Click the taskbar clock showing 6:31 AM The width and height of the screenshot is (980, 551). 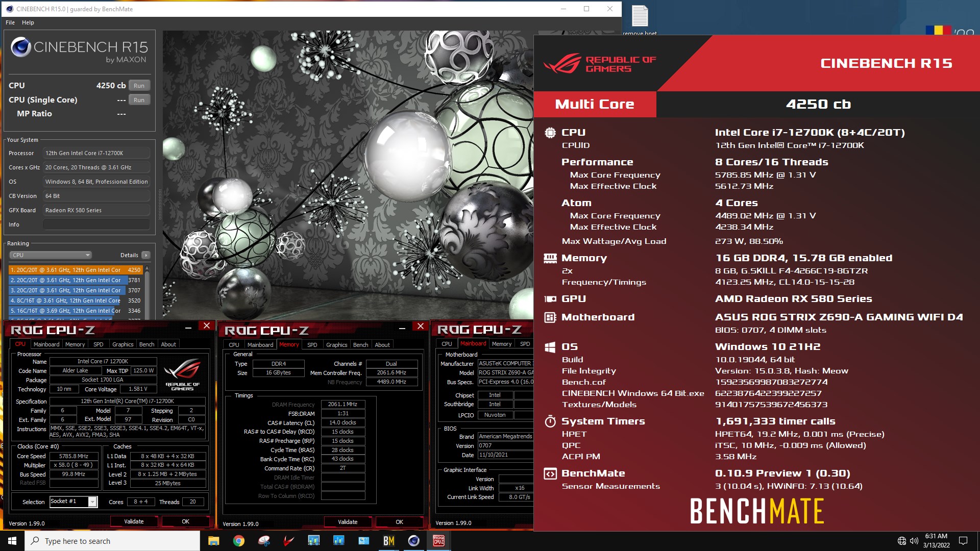936,541
